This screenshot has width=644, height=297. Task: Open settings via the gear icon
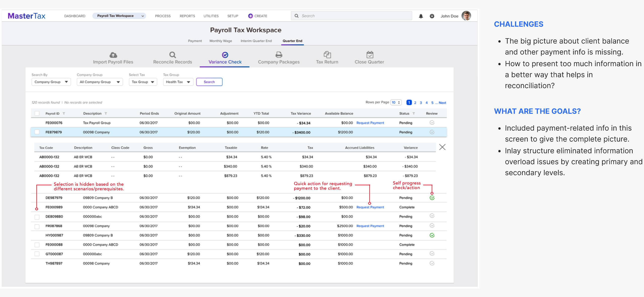pos(432,16)
